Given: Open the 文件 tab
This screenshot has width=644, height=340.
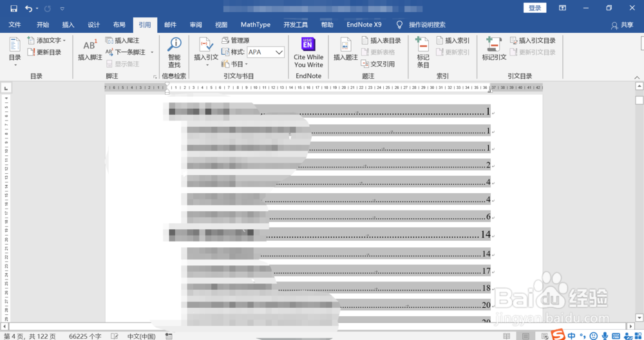Looking at the screenshot, I should pos(15,24).
